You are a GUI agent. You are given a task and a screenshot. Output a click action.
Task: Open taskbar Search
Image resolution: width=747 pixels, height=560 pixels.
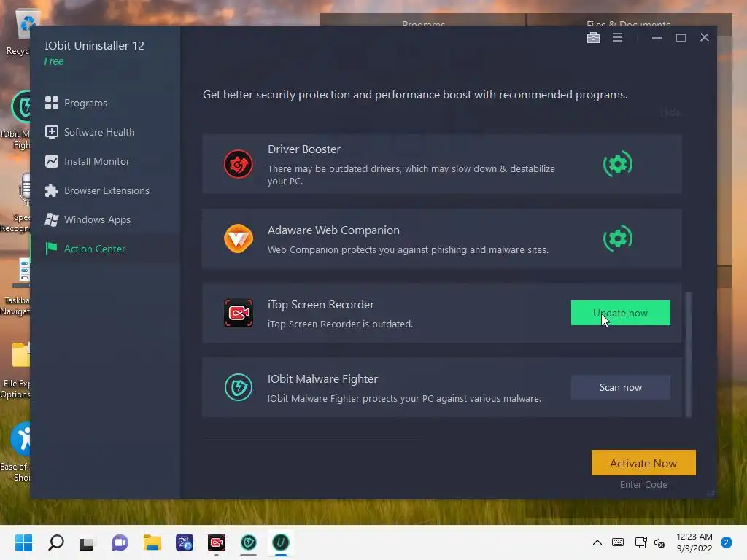click(55, 542)
